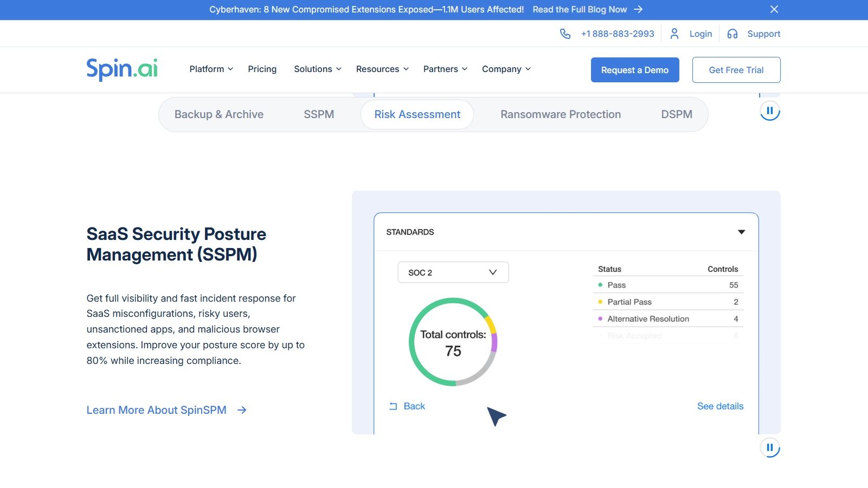Click the See details link

(x=720, y=406)
